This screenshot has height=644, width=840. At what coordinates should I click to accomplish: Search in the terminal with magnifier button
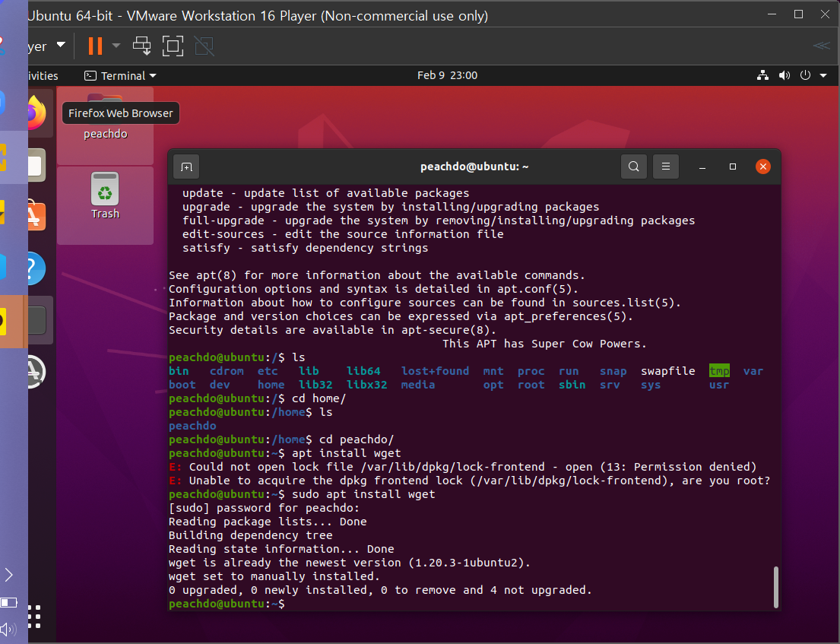pos(634,167)
